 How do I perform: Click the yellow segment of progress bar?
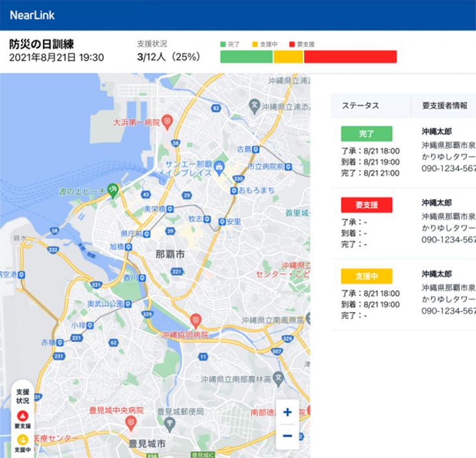tap(288, 57)
